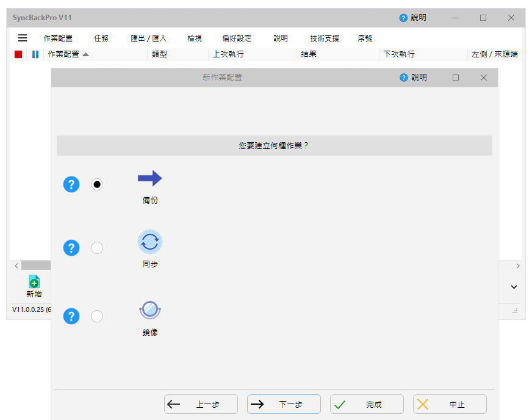Select the 備份 backup radio button
The width and height of the screenshot is (532, 420).
(x=97, y=184)
